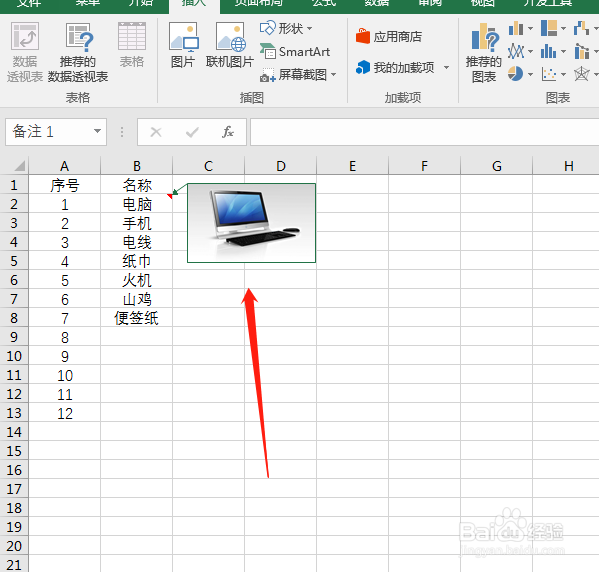Expand My Add-ins dropdown arrow
The height and width of the screenshot is (572, 599).
446,68
